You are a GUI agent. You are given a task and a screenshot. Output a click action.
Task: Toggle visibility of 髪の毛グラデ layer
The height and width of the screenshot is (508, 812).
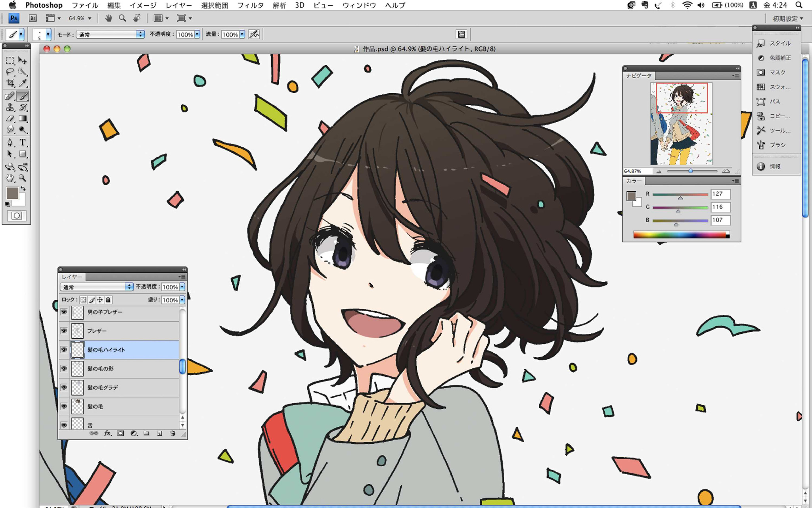(64, 387)
